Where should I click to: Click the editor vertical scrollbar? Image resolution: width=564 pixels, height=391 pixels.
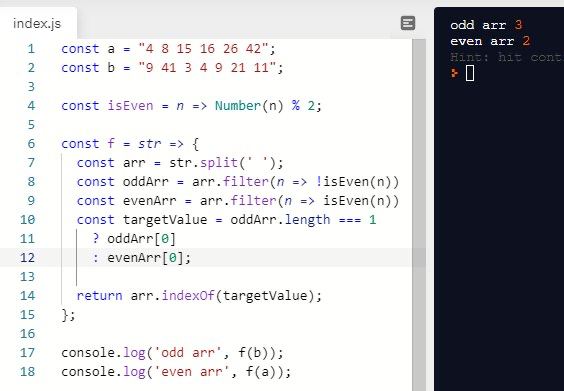[419, 215]
